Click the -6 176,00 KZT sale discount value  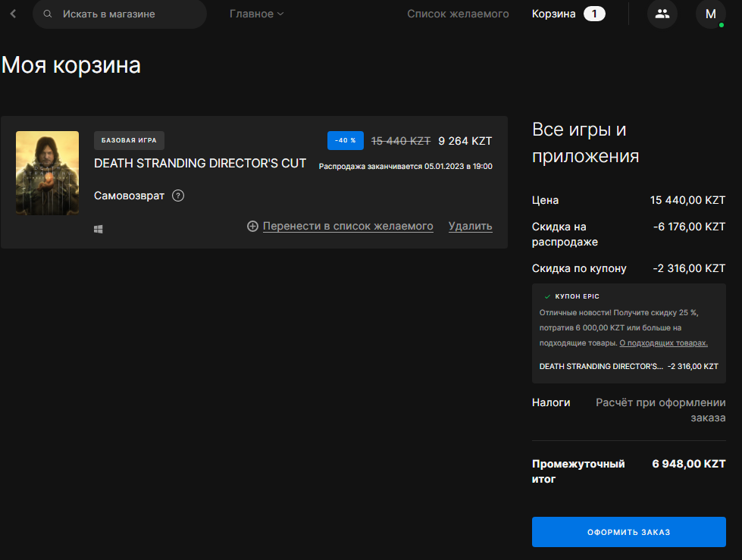pyautogui.click(x=689, y=227)
